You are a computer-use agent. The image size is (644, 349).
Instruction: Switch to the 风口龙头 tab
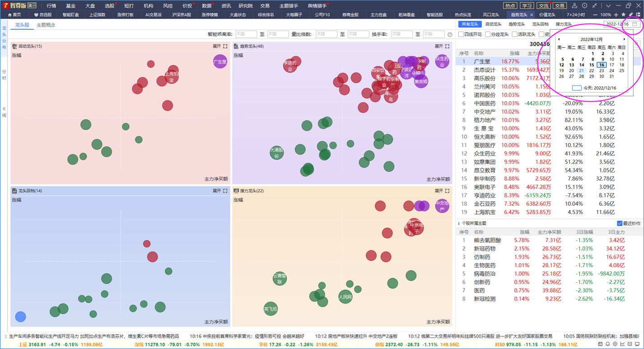tap(491, 15)
